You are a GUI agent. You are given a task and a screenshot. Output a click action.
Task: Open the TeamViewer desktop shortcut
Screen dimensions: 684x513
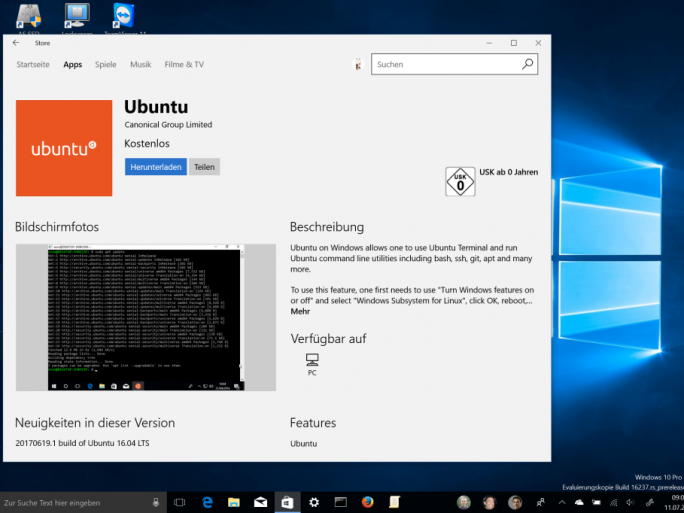[124, 20]
